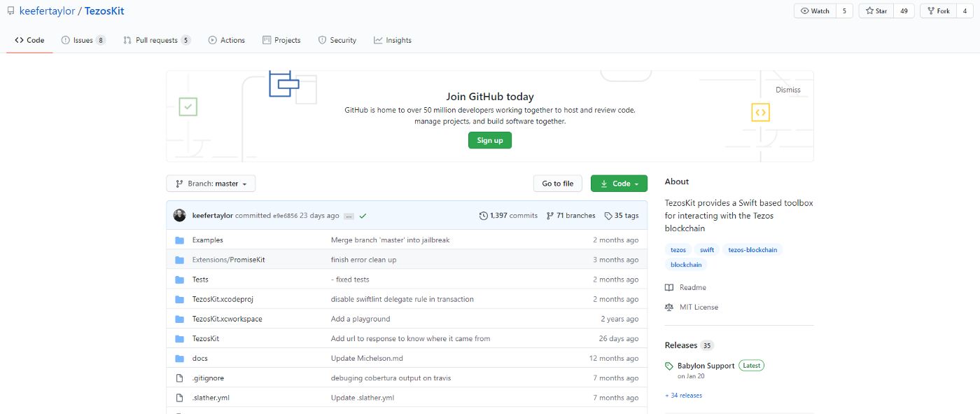Click the docs folder icon

pyautogui.click(x=180, y=358)
